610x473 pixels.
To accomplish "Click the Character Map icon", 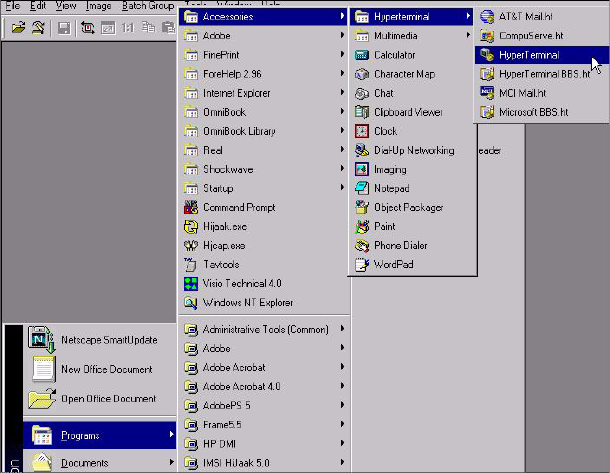I will point(362,74).
